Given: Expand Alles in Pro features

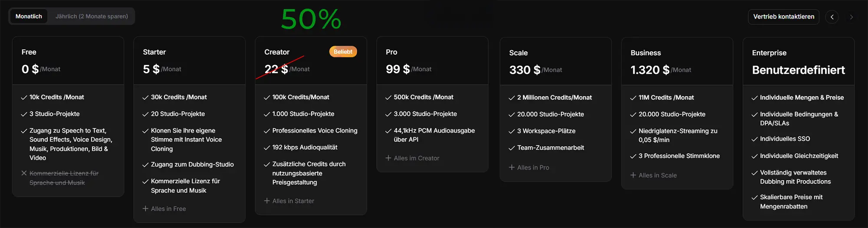Looking at the screenshot, I should click(533, 167).
